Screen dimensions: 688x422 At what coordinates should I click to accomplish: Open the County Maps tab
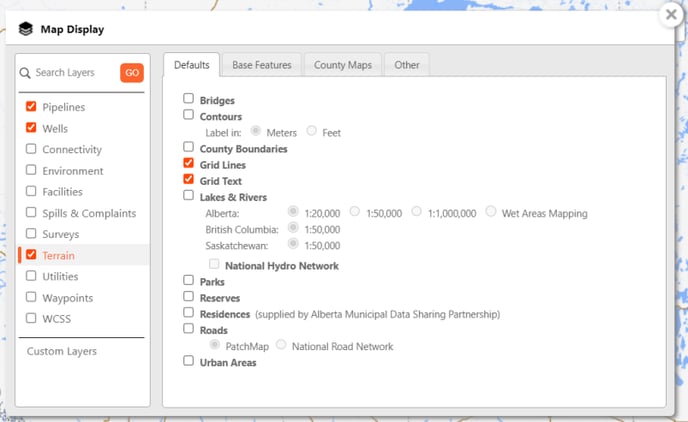[343, 65]
